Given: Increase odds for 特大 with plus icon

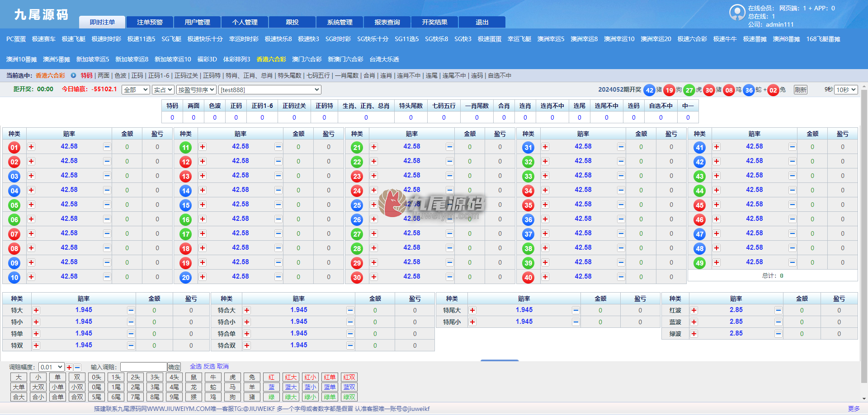Looking at the screenshot, I should tap(36, 310).
